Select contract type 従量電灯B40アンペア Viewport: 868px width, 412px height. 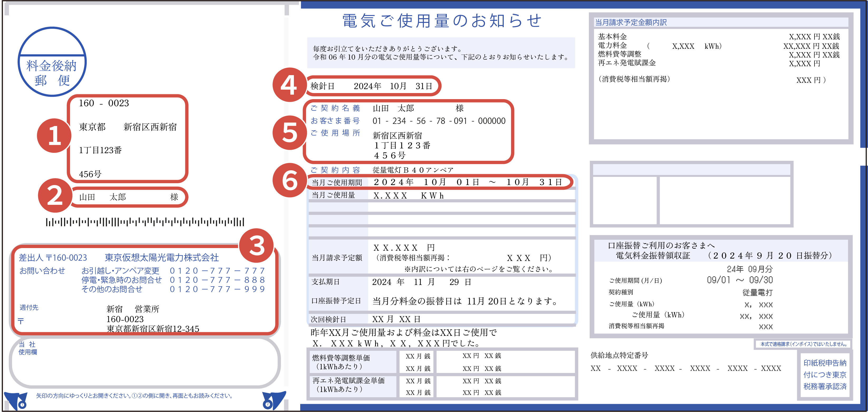click(413, 170)
